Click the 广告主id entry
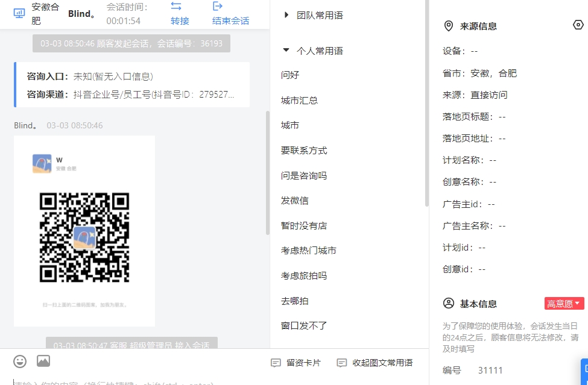Viewport: 588px width, 385px height. tap(469, 204)
